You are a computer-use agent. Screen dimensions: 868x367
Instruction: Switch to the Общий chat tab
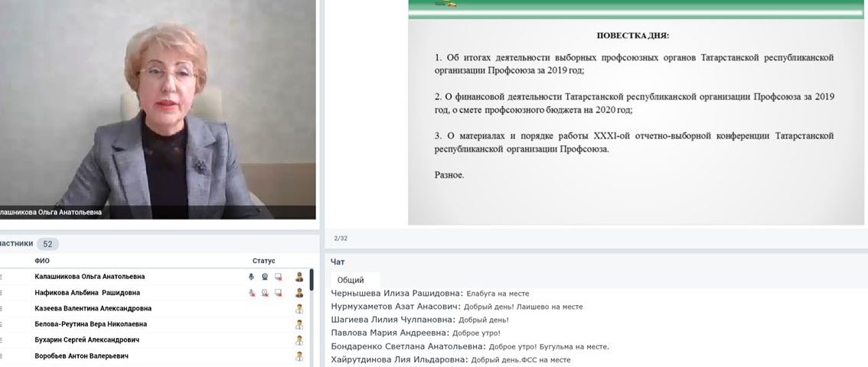[x=351, y=280]
